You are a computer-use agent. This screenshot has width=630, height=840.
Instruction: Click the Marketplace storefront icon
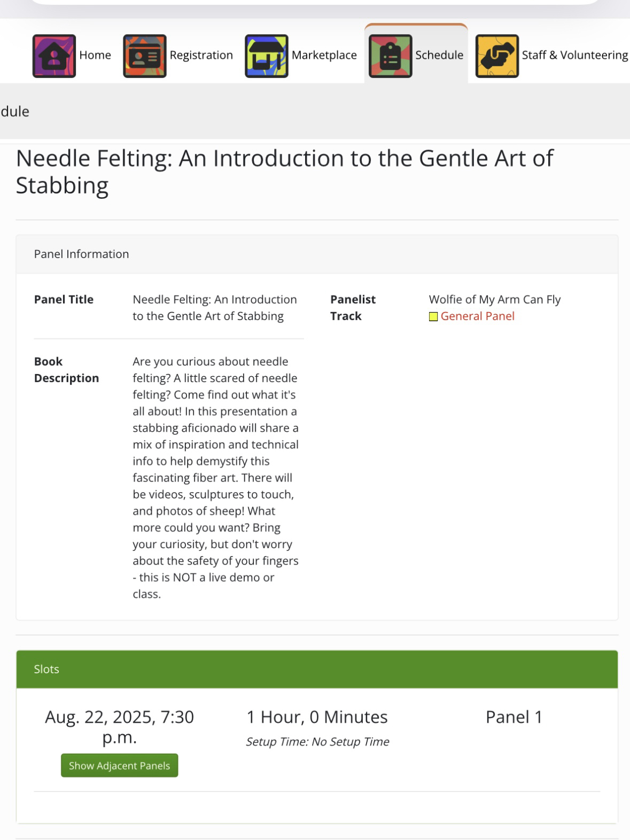click(x=267, y=56)
